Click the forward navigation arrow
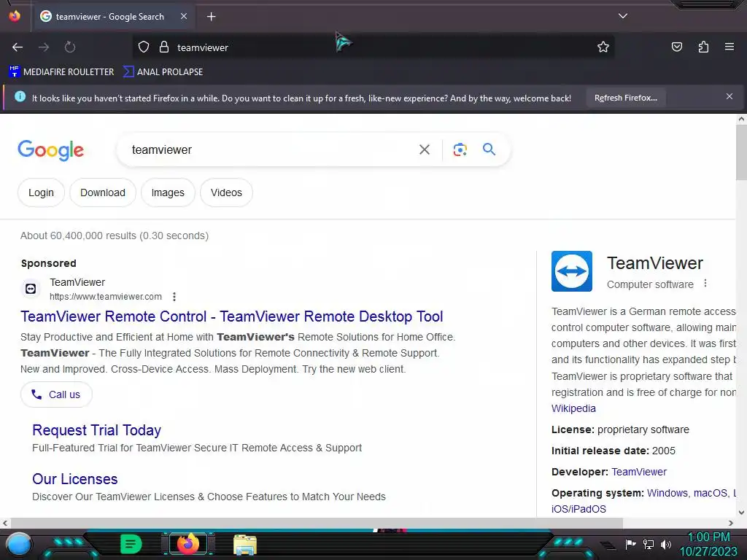This screenshot has width=747, height=560. (x=44, y=47)
